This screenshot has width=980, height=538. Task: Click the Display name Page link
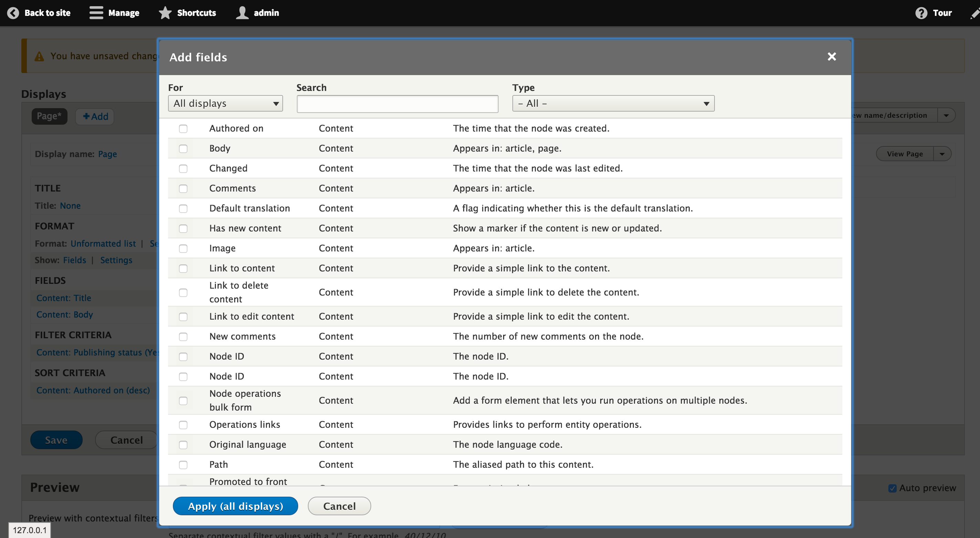coord(107,154)
